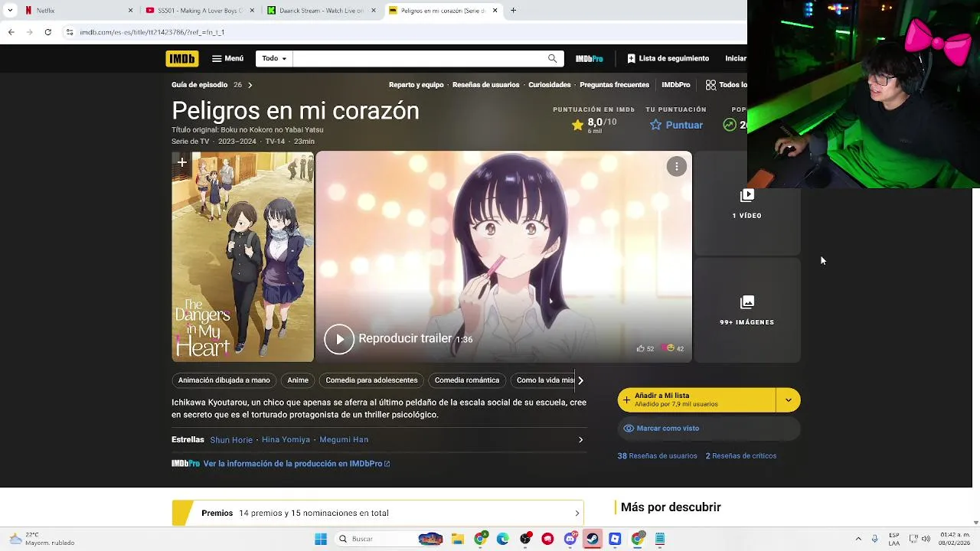Screen dimensions: 980x551
Task: Open Guía de episodio link
Action: 199,85
